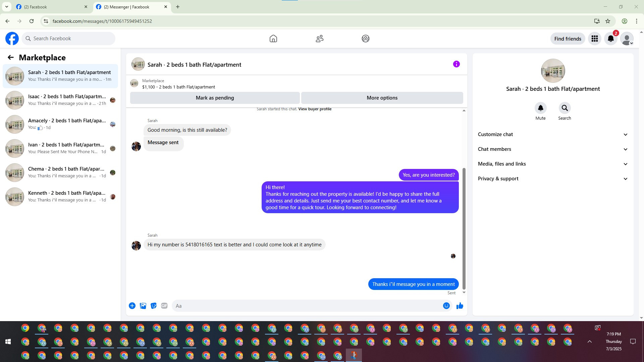The height and width of the screenshot is (362, 644).
Task: Expand the Chat members section
Action: pyautogui.click(x=552, y=149)
